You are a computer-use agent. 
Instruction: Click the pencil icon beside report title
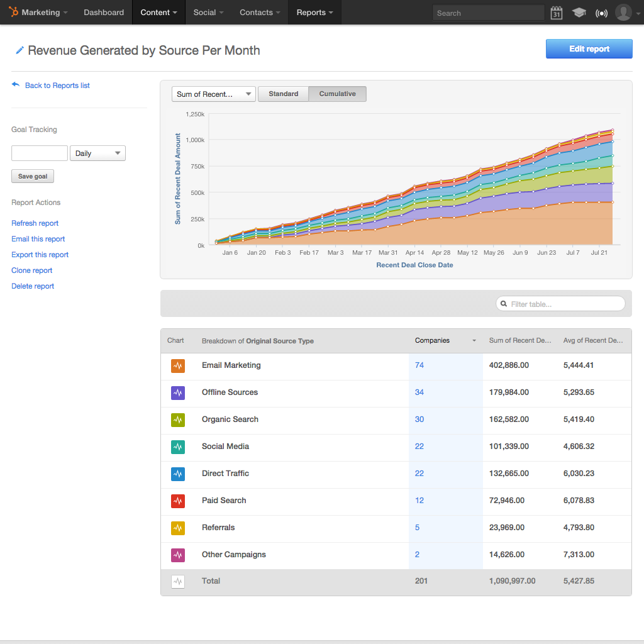19,50
